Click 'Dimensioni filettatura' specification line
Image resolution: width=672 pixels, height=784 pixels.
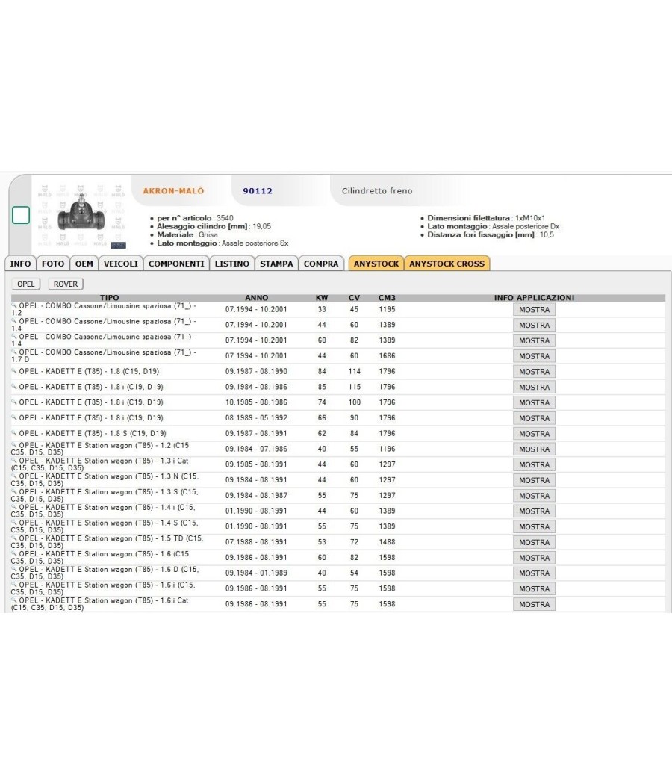(x=486, y=218)
